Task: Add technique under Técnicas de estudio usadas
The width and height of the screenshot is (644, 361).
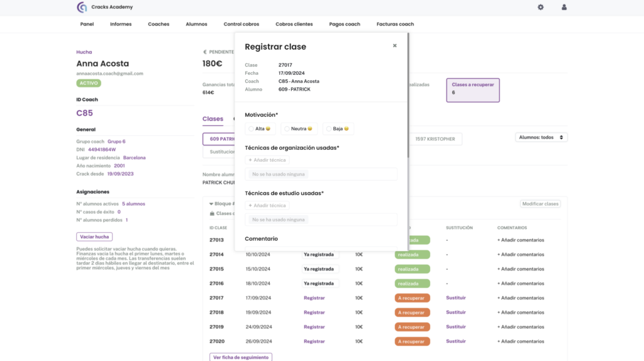Action: click(267, 206)
